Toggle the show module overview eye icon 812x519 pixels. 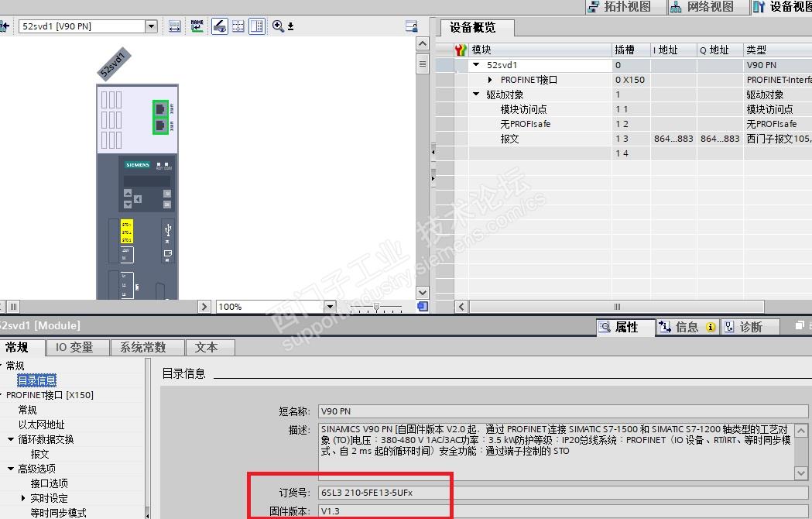pos(220,26)
